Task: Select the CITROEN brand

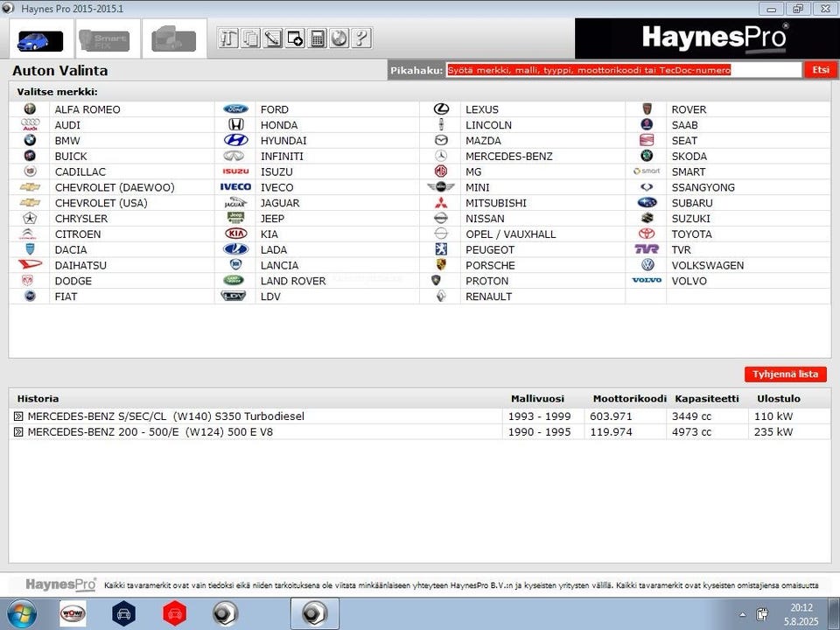Action: (x=78, y=234)
